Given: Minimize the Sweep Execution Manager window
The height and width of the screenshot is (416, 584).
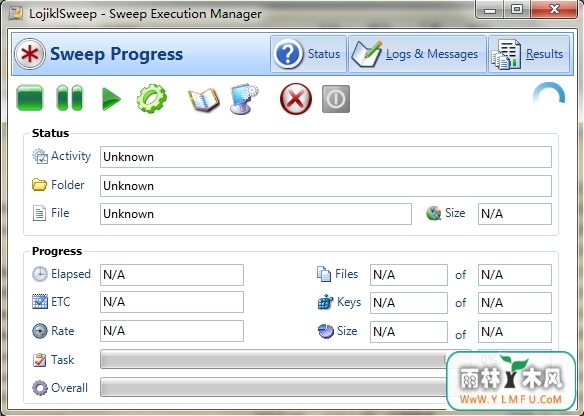Looking at the screenshot, I should tap(490, 10).
